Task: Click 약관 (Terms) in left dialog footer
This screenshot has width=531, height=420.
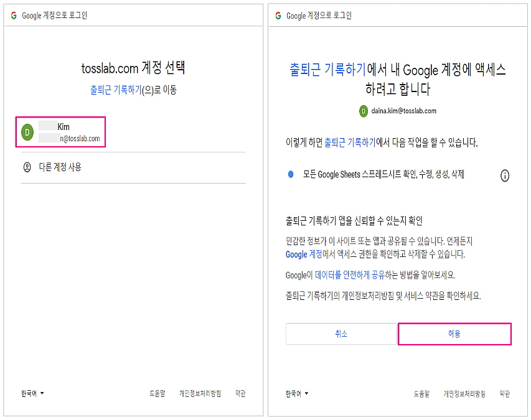Action: tap(240, 393)
